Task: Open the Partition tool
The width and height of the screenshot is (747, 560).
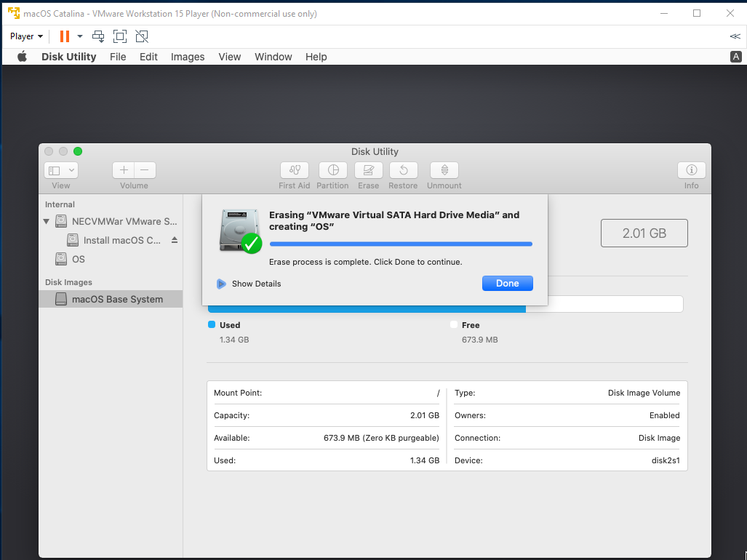Action: tap(332, 170)
